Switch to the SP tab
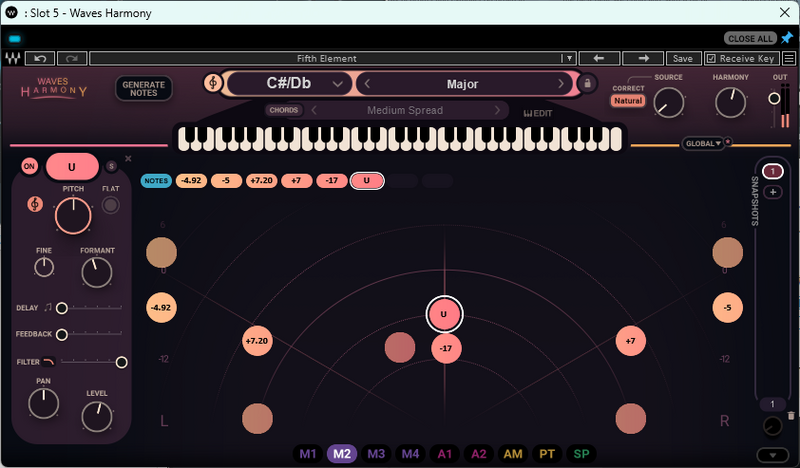Image resolution: width=800 pixels, height=468 pixels. click(581, 454)
